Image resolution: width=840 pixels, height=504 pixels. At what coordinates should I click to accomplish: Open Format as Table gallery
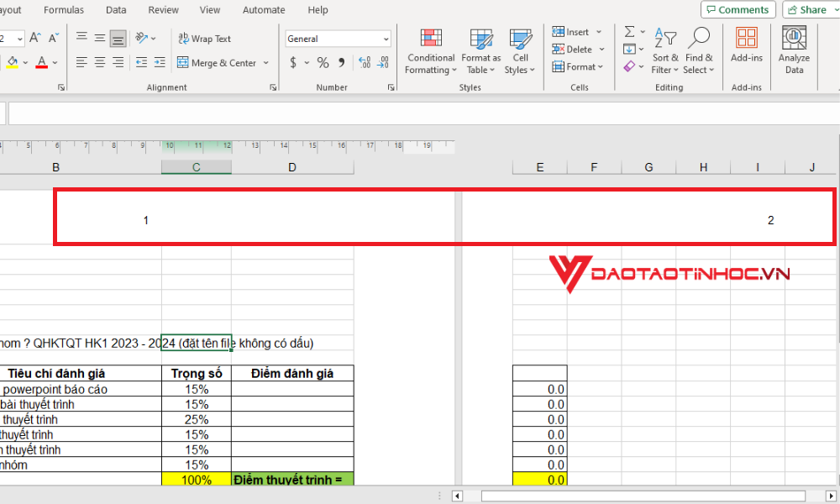point(480,52)
